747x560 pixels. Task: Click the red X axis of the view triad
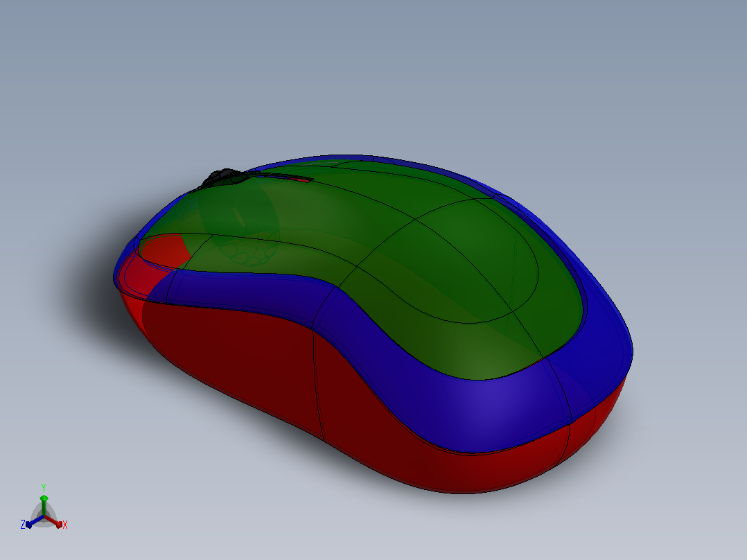54,521
